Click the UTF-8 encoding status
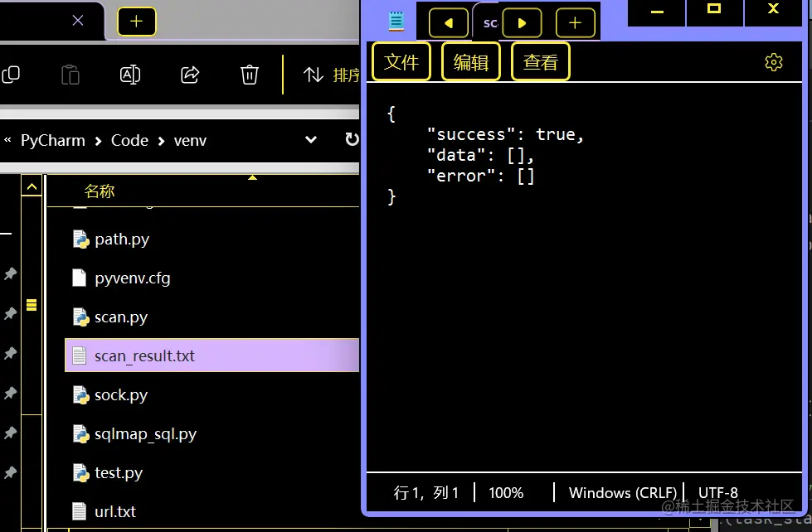The width and height of the screenshot is (812, 532). click(718, 493)
